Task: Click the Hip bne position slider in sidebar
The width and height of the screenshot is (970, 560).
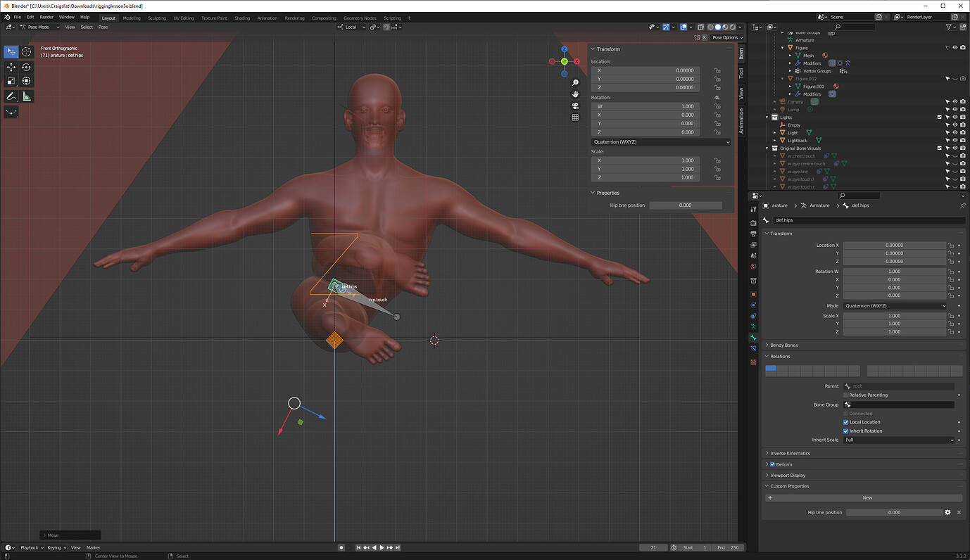Action: [686, 205]
